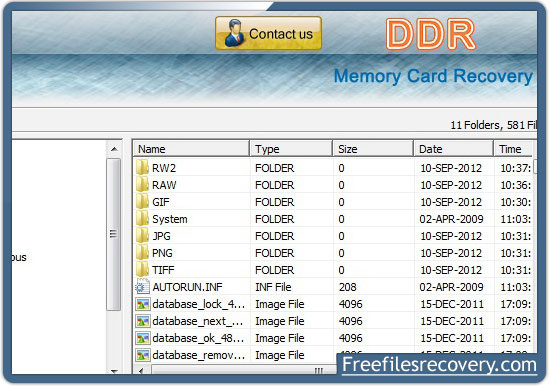The height and width of the screenshot is (386, 550).
Task: Select the PNG folder icon
Action: click(142, 253)
